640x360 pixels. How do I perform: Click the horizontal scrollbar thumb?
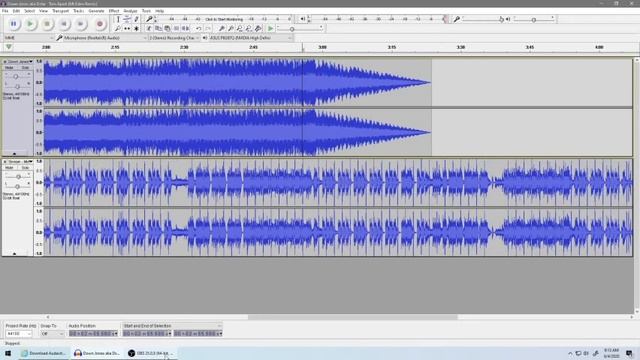click(353, 317)
